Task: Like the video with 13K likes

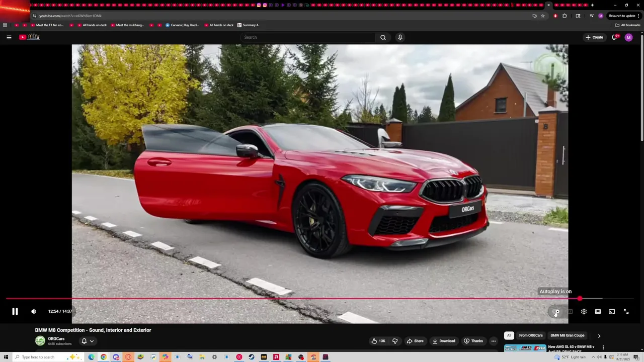Action: click(x=378, y=341)
